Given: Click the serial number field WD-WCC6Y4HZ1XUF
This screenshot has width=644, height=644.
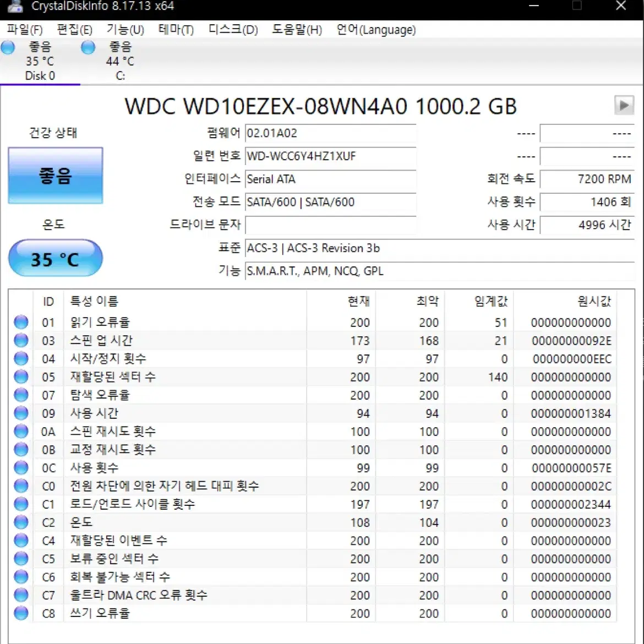Looking at the screenshot, I should (331, 156).
